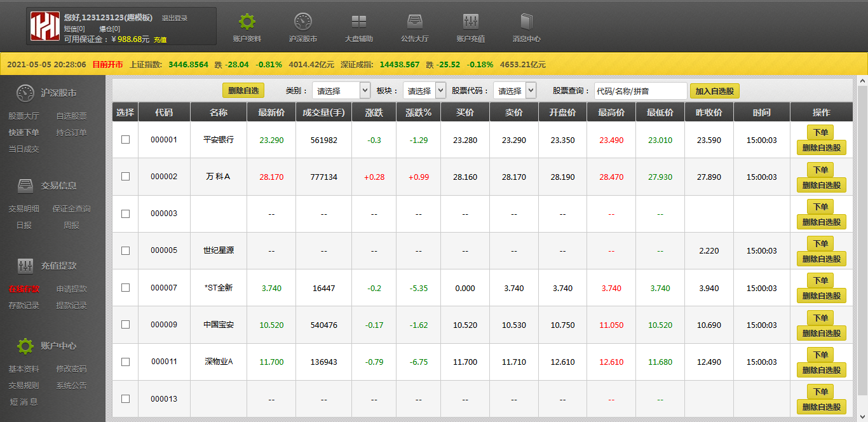Viewport: 868px width, 422px height.
Task: Go to 快速下单 in sidebar
Action: click(x=24, y=133)
